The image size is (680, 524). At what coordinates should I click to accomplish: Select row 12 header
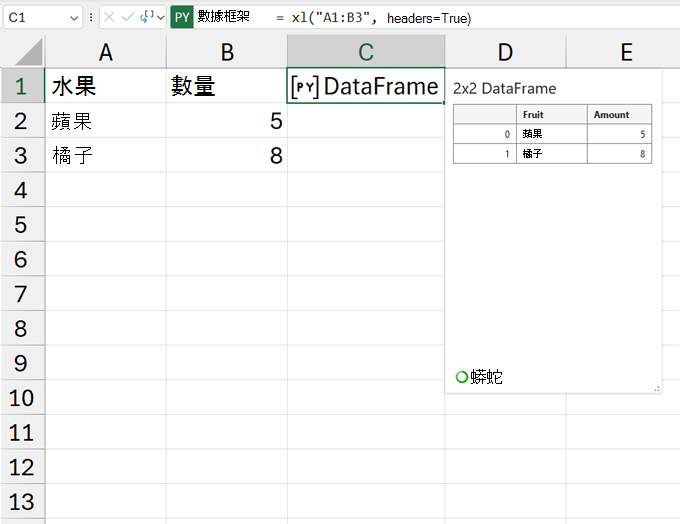tap(22, 467)
